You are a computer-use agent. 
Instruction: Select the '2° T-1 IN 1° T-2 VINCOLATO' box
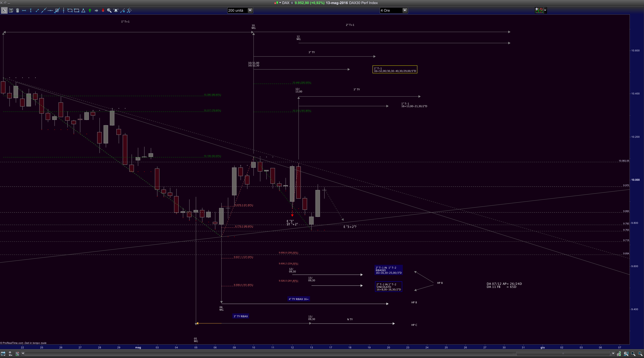[388, 287]
